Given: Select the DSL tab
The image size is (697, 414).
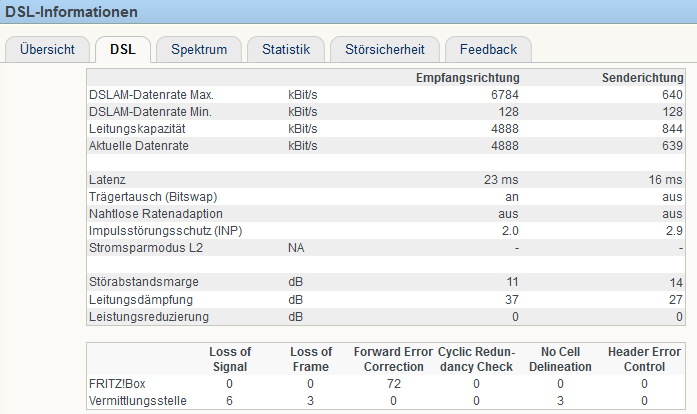Looking at the screenshot, I should pyautogui.click(x=123, y=49).
